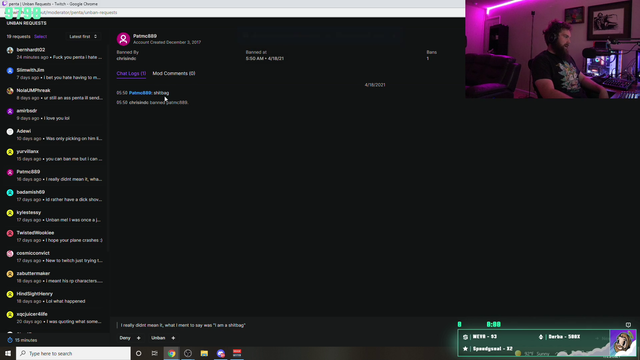
Task: Click the webcam video overlay
Action: [553, 49]
